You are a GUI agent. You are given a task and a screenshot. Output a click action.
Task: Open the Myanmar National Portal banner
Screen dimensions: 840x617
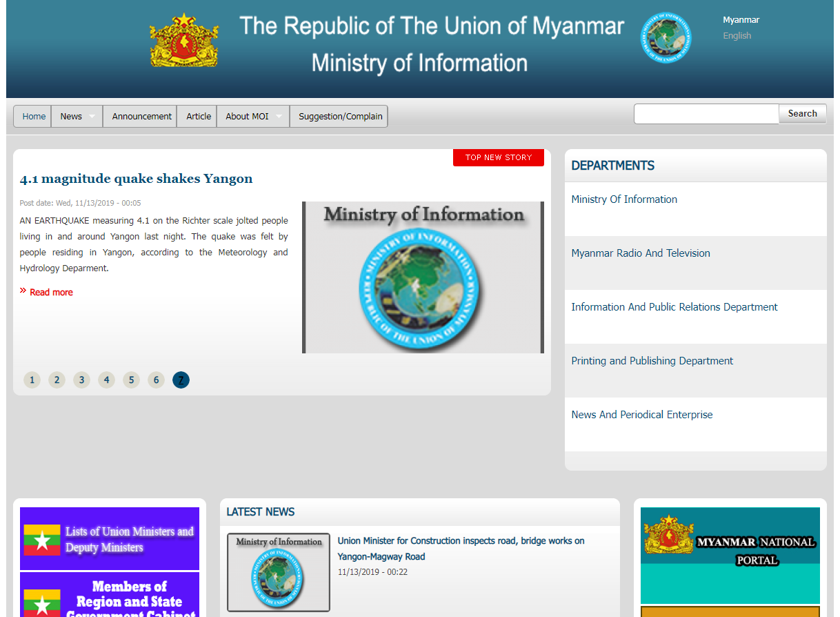(x=730, y=556)
